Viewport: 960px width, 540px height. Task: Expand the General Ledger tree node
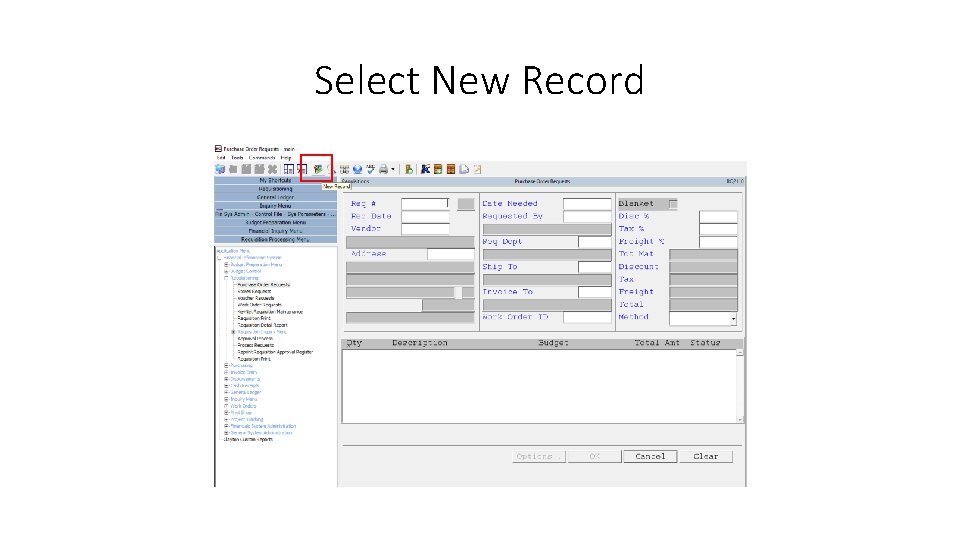pyautogui.click(x=227, y=392)
